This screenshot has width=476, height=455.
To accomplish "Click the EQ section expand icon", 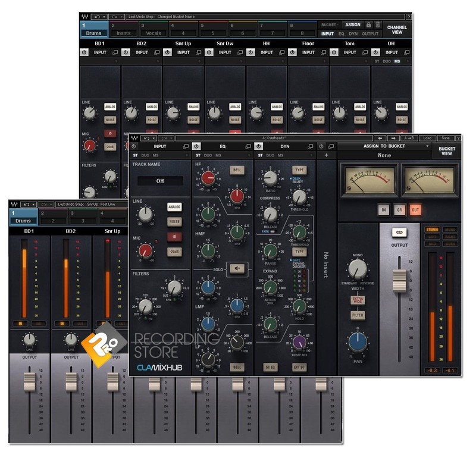I will tap(248, 146).
